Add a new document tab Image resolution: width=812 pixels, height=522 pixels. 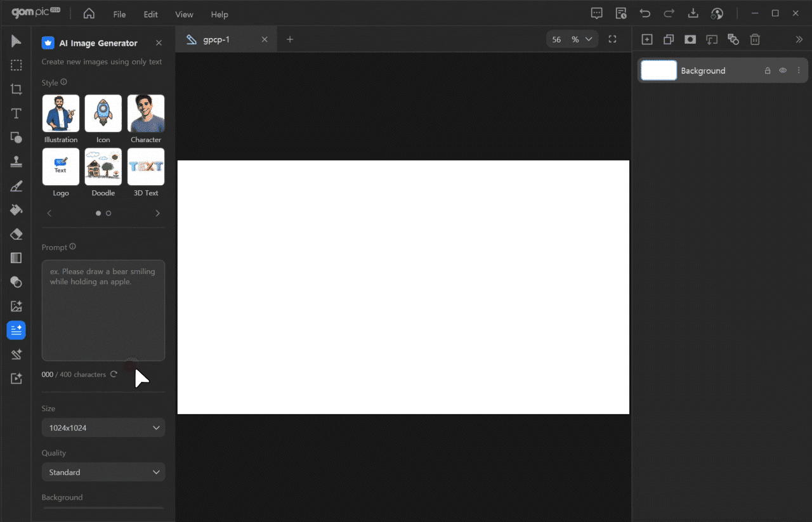[x=290, y=39]
